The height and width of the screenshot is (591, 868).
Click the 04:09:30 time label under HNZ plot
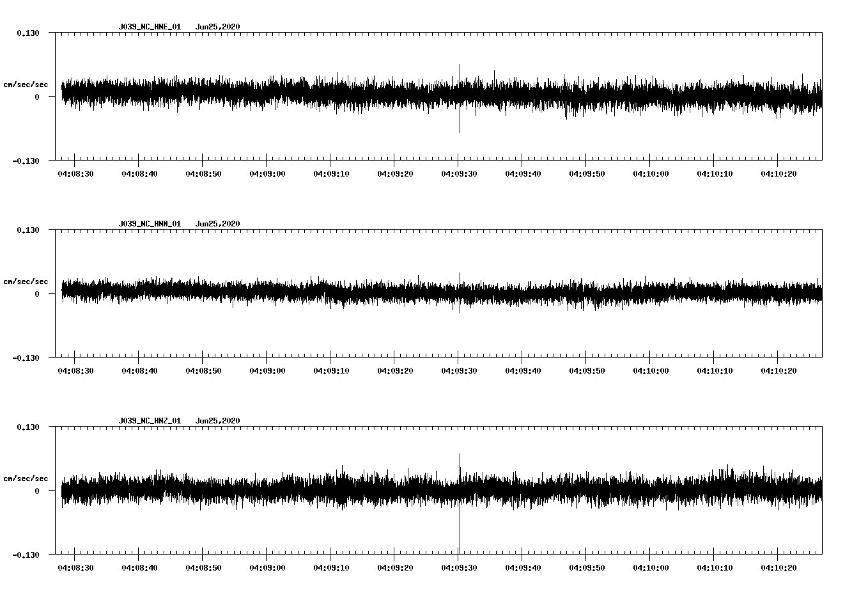pyautogui.click(x=459, y=567)
